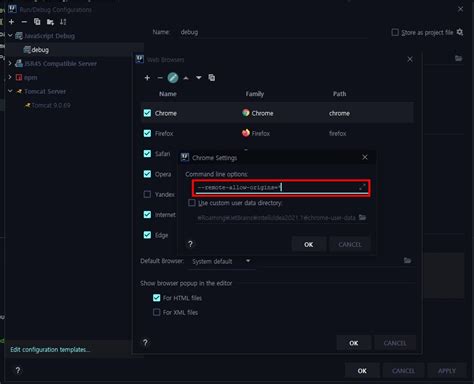Open help in Chrome Settings dialog
Viewport: 474px width, 384px height.
coord(190,244)
